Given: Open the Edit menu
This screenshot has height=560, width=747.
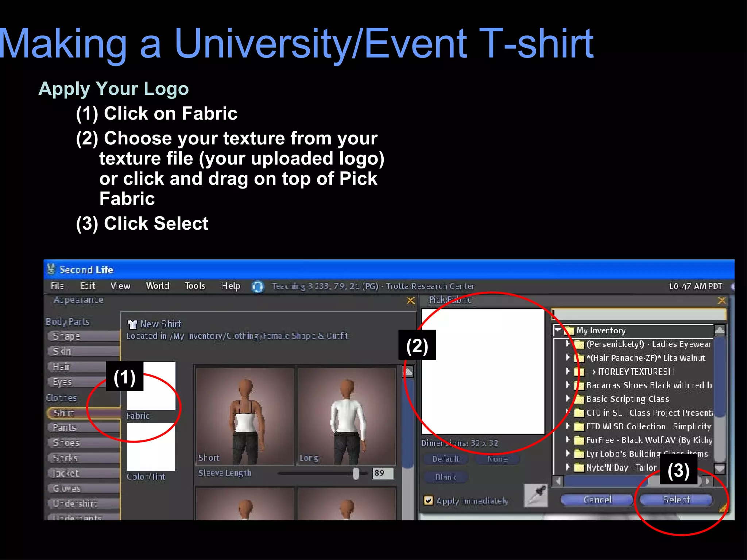Looking at the screenshot, I should (x=88, y=286).
